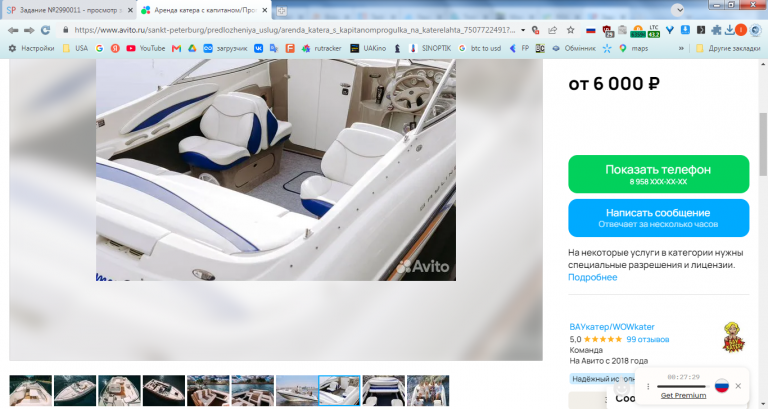Open the Настройки bookmark

point(31,48)
